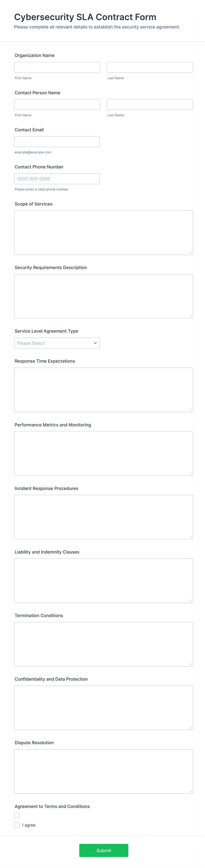
Task: Click Confidentiality and Data Protection text area
Action: (x=103, y=708)
